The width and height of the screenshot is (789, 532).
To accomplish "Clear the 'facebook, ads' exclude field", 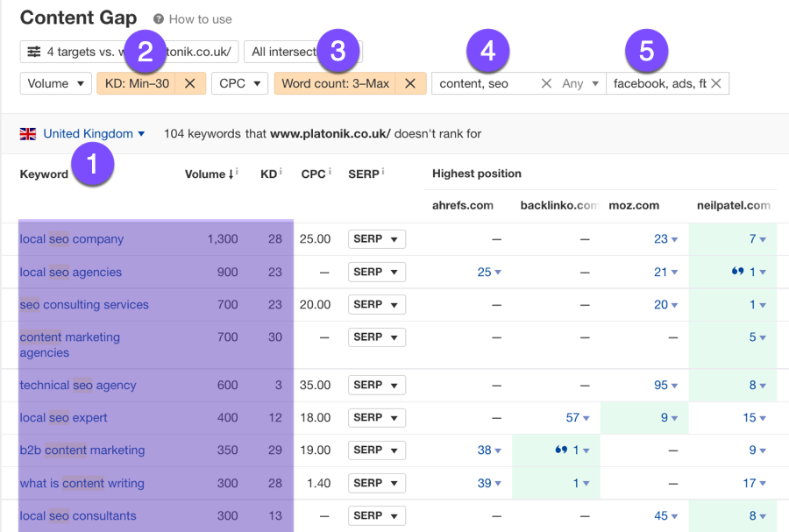I will 716,83.
